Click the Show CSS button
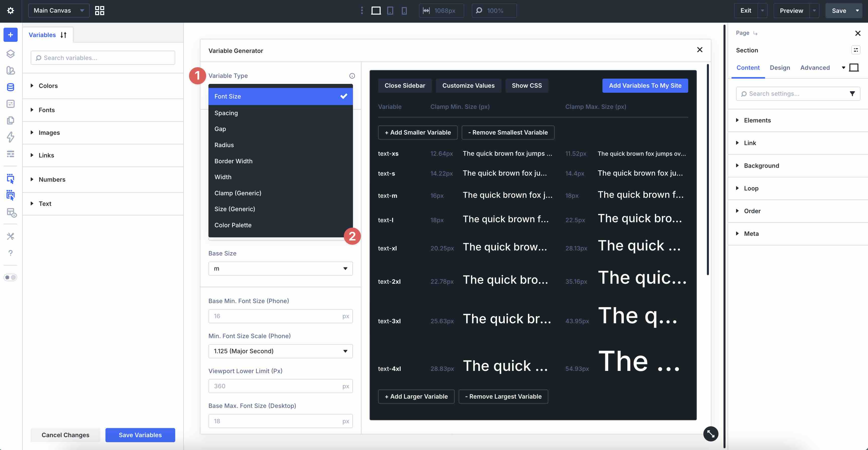 click(527, 85)
